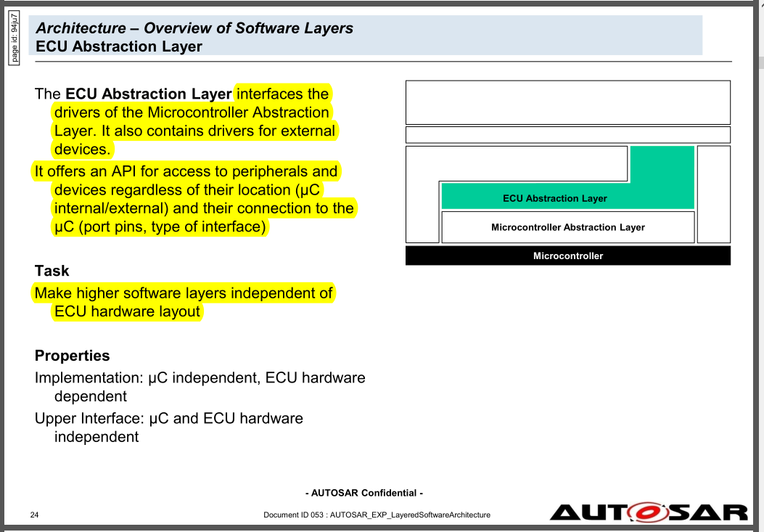764x532 pixels.
Task: Click the slide title Architecture Overview of Software Layers
Action: (194, 28)
